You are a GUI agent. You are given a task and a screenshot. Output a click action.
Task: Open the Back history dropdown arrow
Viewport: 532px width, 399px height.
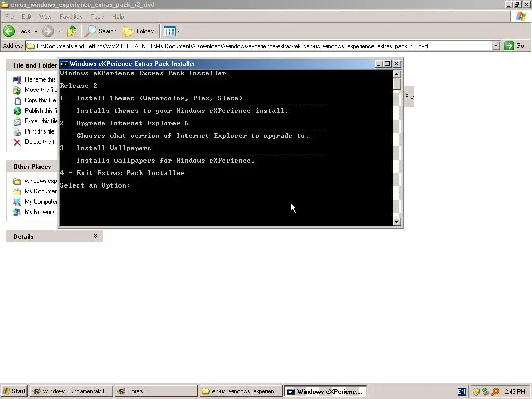[x=36, y=31]
